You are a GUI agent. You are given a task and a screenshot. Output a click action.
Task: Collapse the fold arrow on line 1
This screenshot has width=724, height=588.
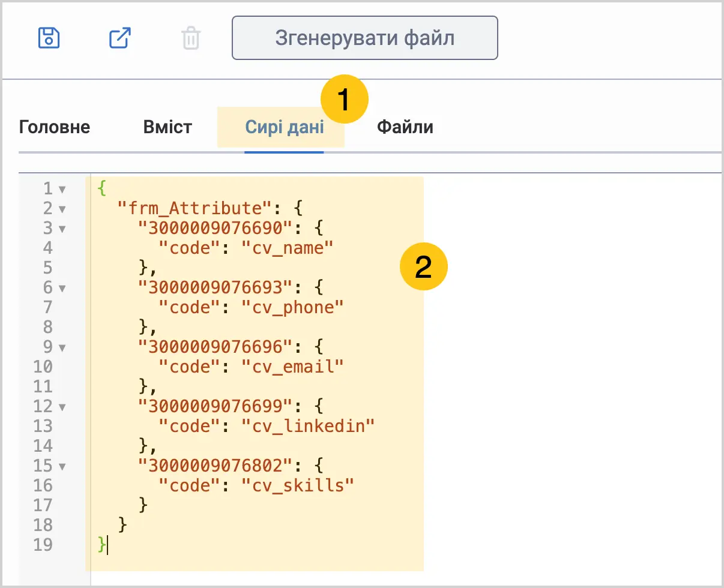[62, 190]
